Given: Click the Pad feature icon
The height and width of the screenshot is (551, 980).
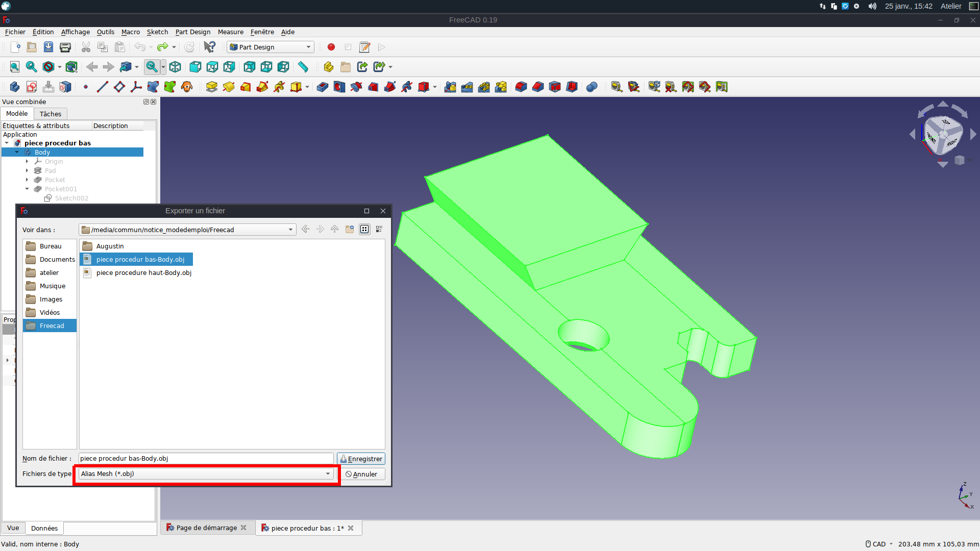Looking at the screenshot, I should tap(212, 87).
